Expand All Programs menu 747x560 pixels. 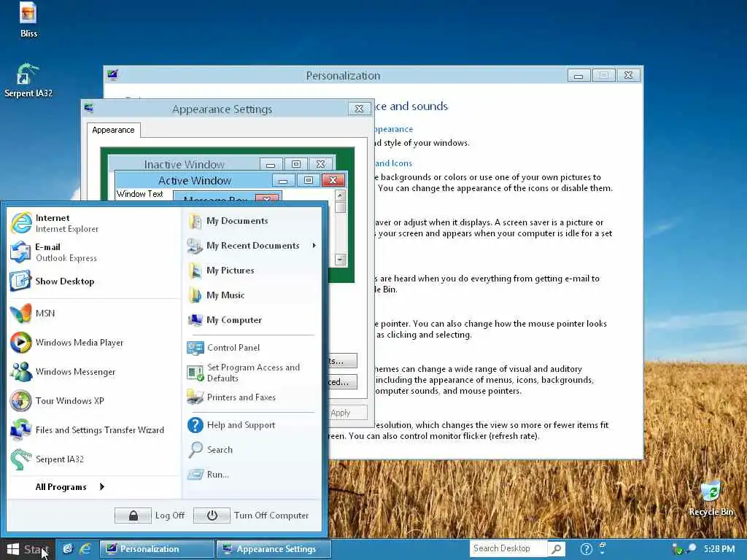click(70, 486)
